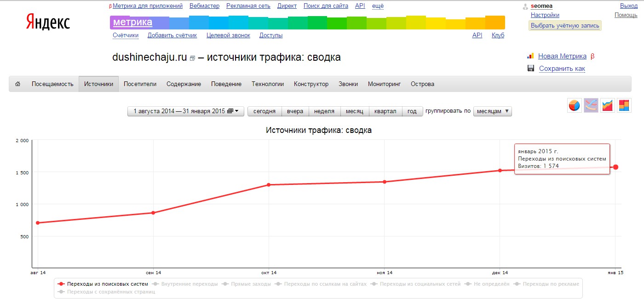Open the Рекламная сеть link

click(x=248, y=6)
